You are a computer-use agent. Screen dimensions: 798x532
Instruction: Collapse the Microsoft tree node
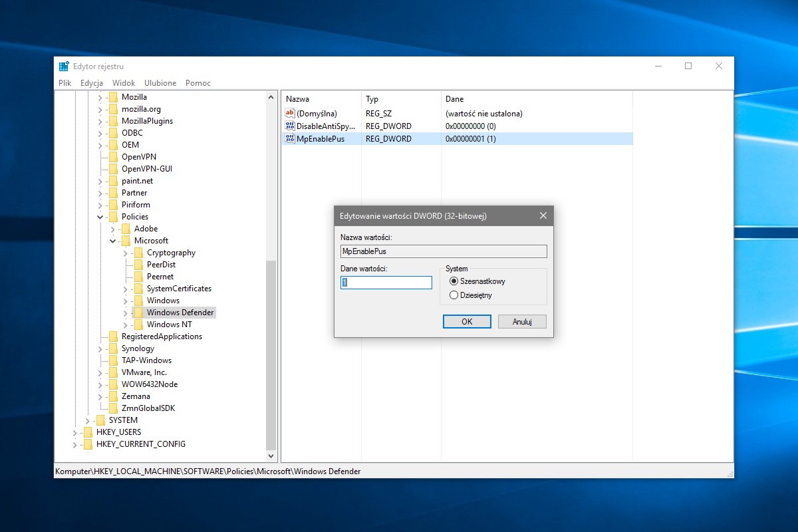click(x=113, y=241)
